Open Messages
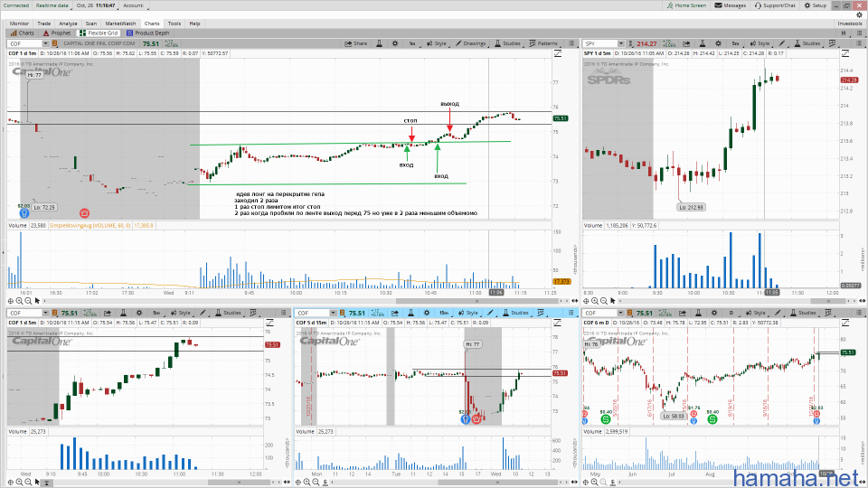The height and width of the screenshot is (488, 868). click(731, 5)
